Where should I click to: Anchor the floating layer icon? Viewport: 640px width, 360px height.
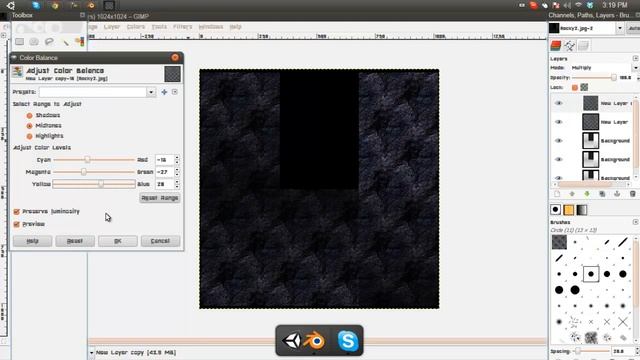(617, 194)
